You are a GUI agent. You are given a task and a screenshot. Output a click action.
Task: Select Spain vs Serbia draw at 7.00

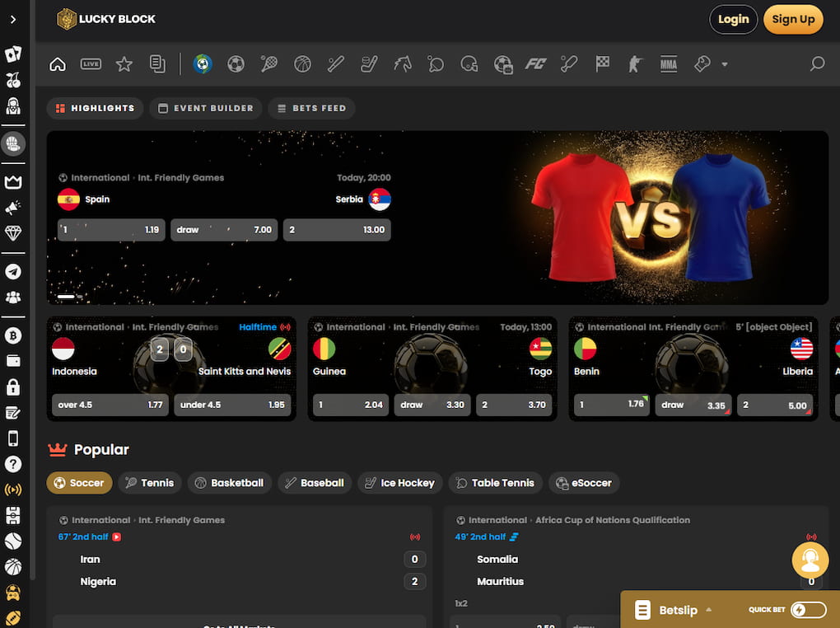coord(224,230)
